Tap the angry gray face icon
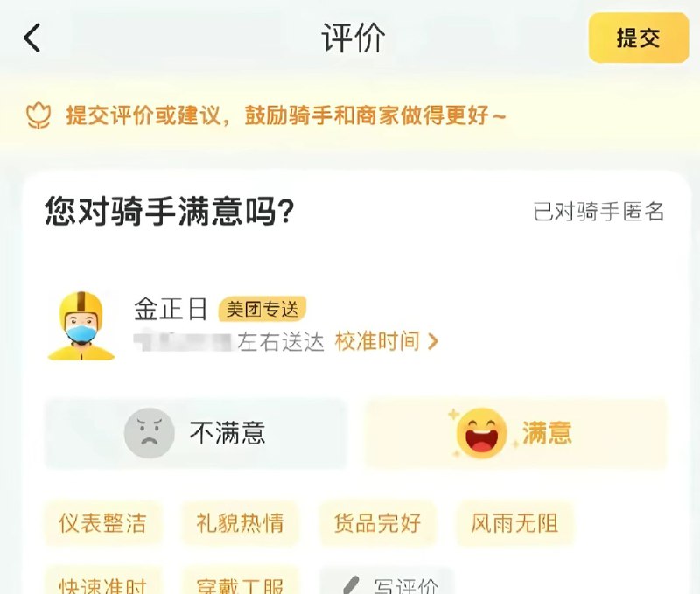 pyautogui.click(x=149, y=433)
